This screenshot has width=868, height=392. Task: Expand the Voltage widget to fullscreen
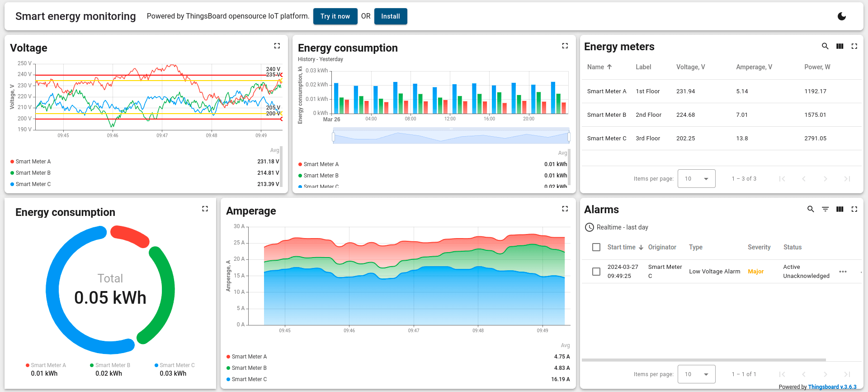(277, 46)
